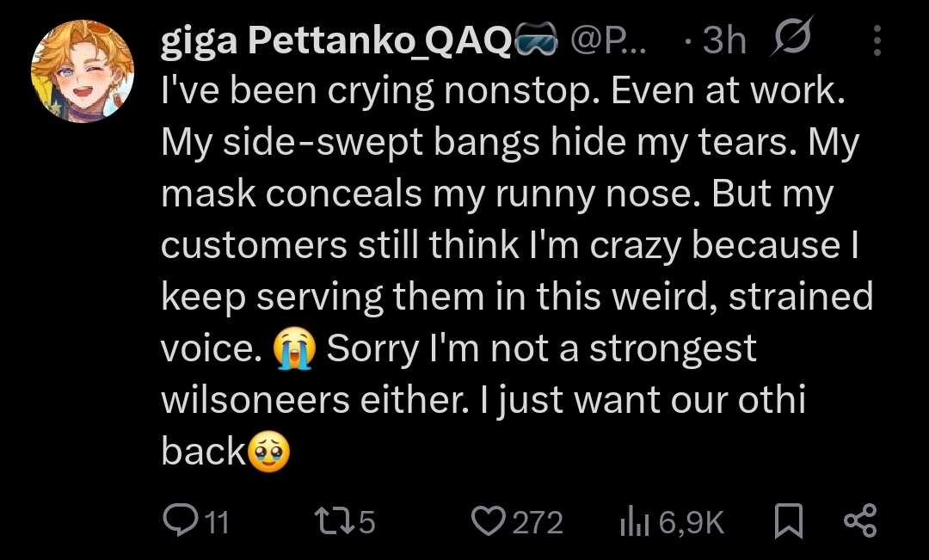
Task: Click the repost count 5
Action: point(366,522)
